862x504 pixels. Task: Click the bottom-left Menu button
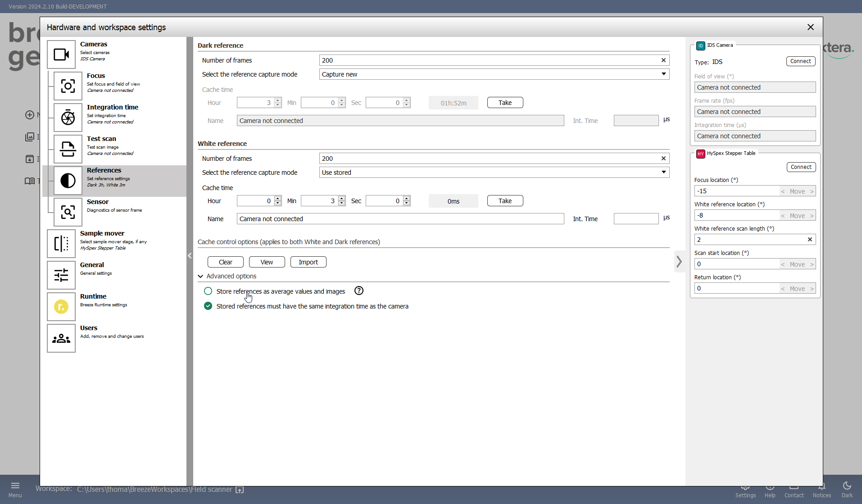(x=15, y=489)
